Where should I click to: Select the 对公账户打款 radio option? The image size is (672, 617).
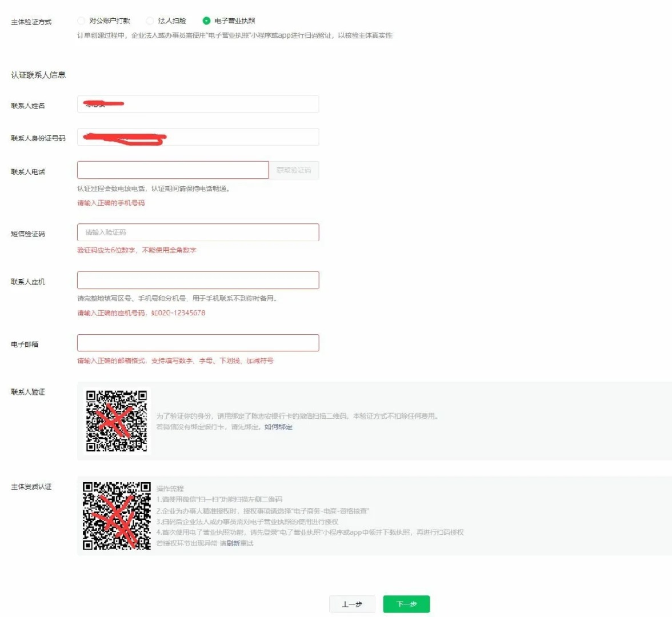point(81,21)
